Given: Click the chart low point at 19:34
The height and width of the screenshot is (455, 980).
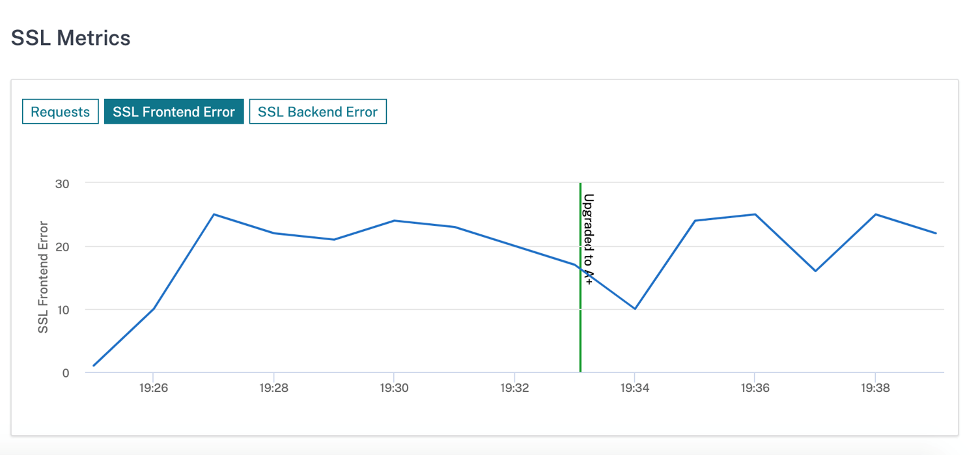Looking at the screenshot, I should (x=635, y=309).
